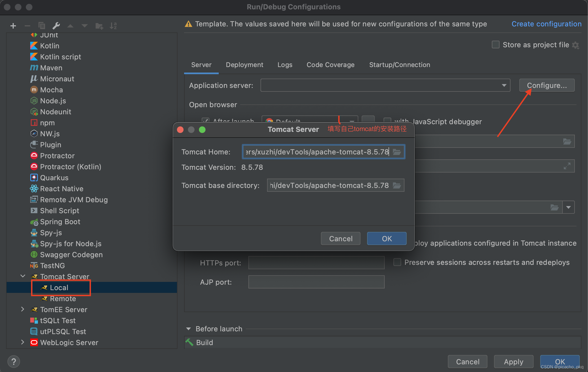Click expand icon on background path field
The image size is (588, 372).
tap(567, 166)
